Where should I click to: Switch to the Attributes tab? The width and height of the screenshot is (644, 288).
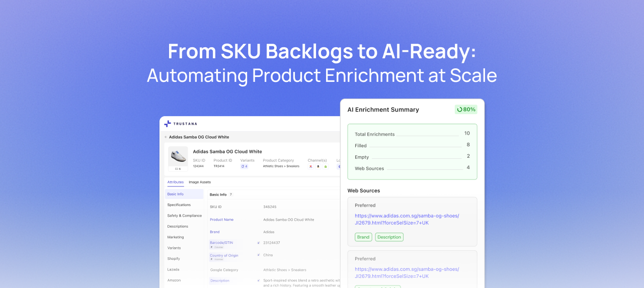176,182
